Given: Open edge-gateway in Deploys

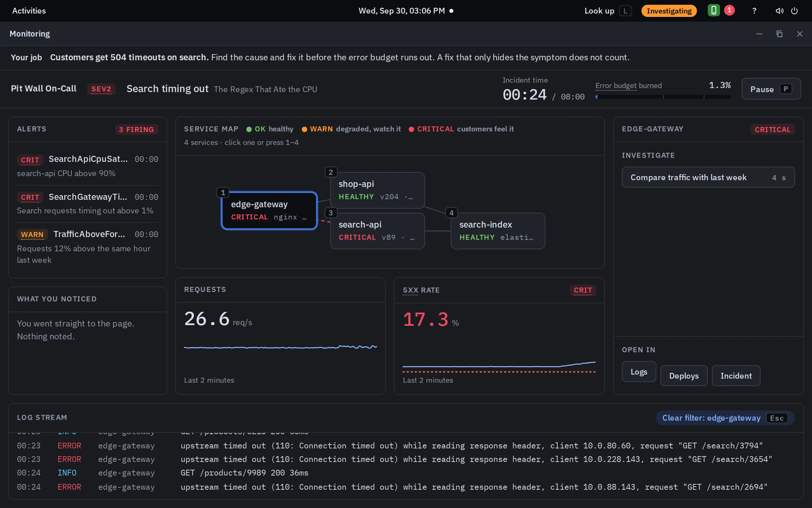Looking at the screenshot, I should click(684, 376).
